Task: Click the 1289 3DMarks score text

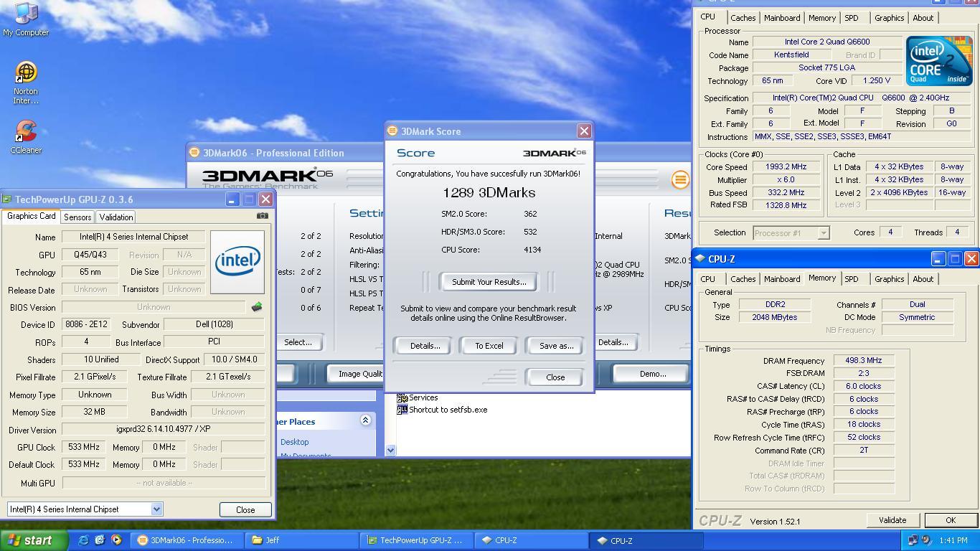Action: 489,192
